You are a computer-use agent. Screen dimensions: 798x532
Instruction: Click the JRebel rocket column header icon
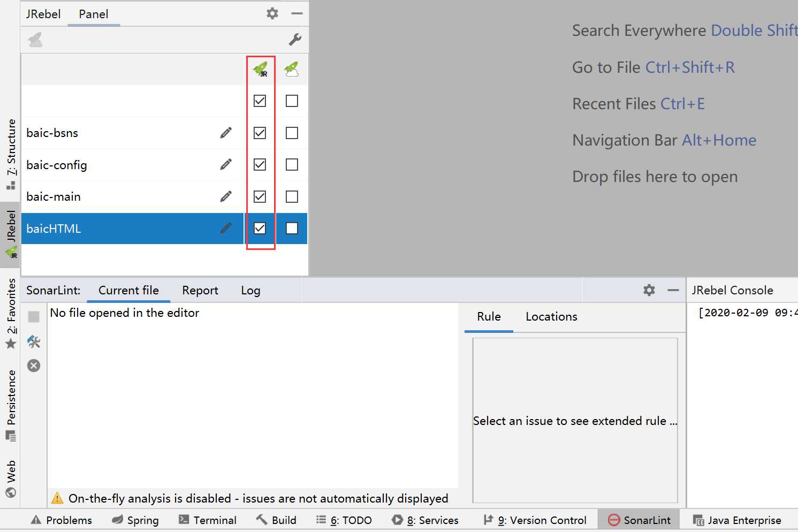click(x=260, y=69)
